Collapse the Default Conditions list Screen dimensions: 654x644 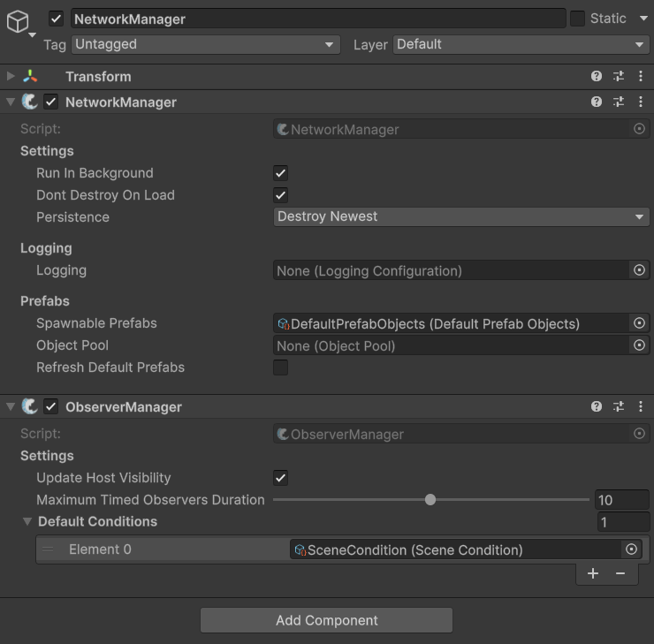click(x=27, y=522)
